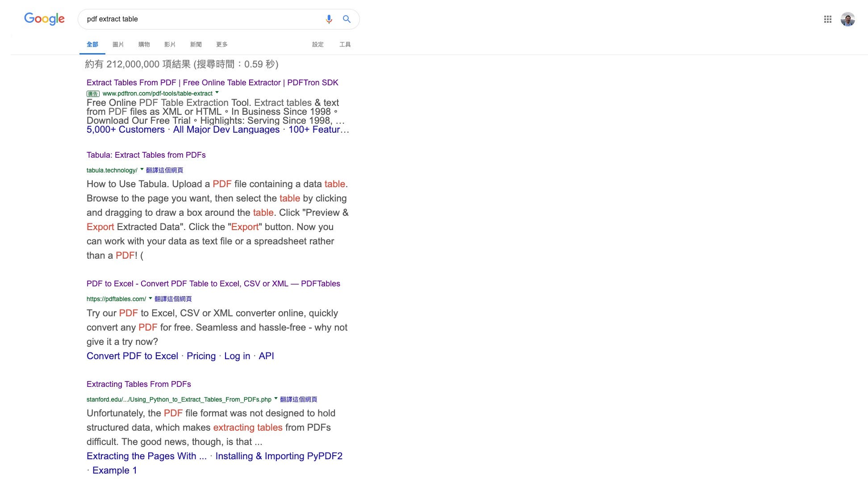Open 設定 settings menu

coord(317,44)
